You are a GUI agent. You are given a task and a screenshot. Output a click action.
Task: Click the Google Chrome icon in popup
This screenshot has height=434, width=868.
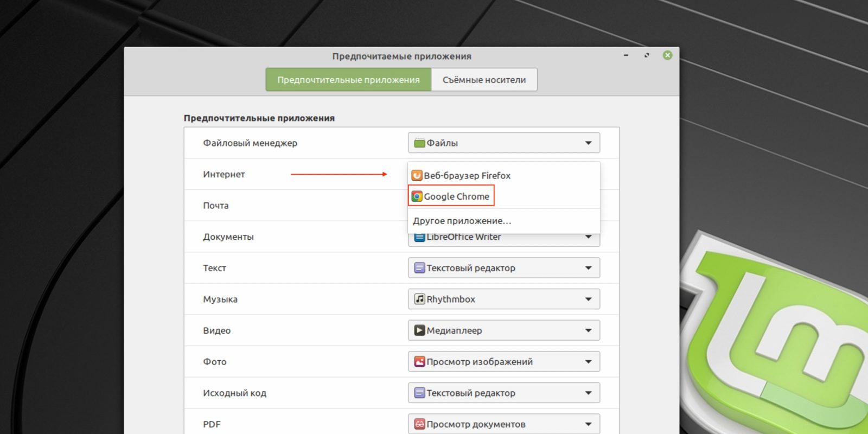pyautogui.click(x=417, y=196)
